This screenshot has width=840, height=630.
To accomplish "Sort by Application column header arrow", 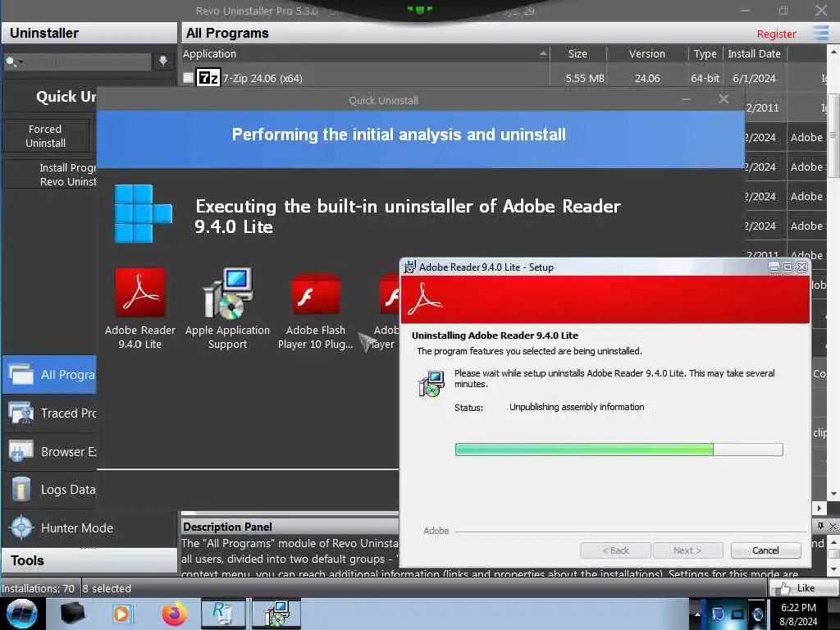I will (x=543, y=53).
